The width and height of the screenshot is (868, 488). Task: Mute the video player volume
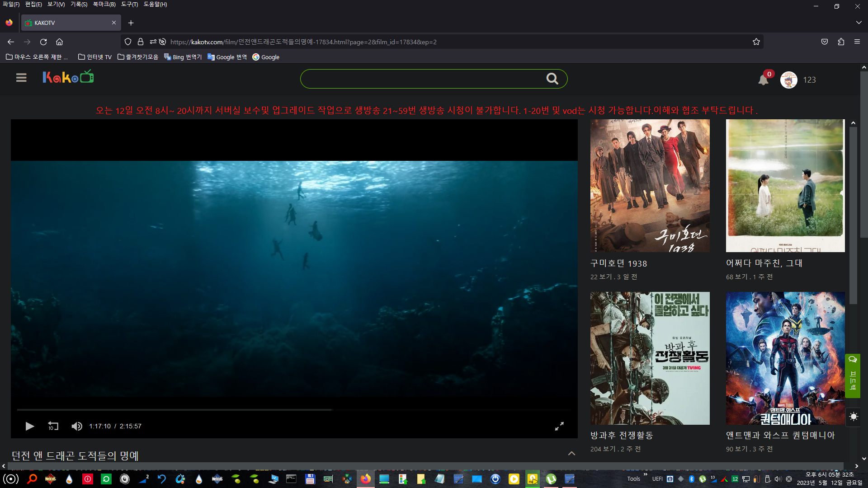coord(77,426)
